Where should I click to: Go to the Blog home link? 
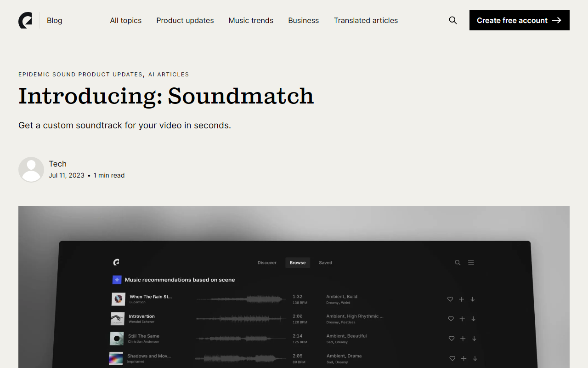[x=55, y=20]
